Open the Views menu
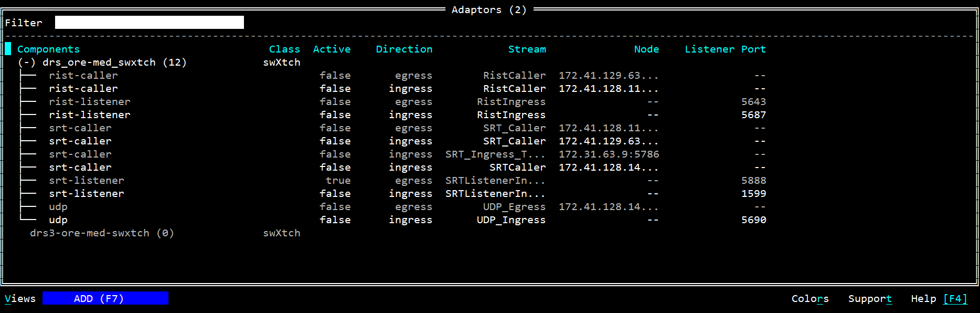The image size is (980, 313). [x=19, y=298]
